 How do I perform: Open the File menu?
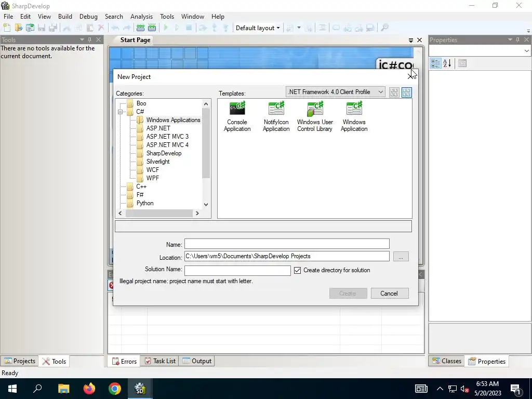coord(8,16)
